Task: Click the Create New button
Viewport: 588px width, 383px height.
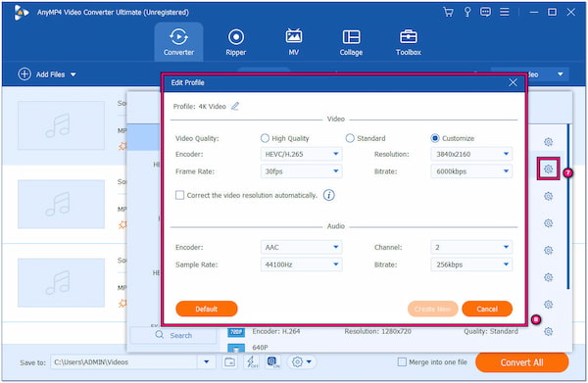Action: click(x=433, y=309)
